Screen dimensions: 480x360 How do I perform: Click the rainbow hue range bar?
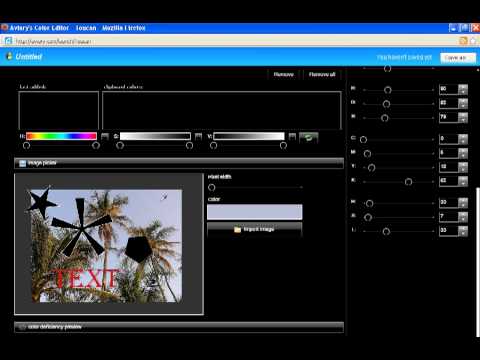pos(61,136)
